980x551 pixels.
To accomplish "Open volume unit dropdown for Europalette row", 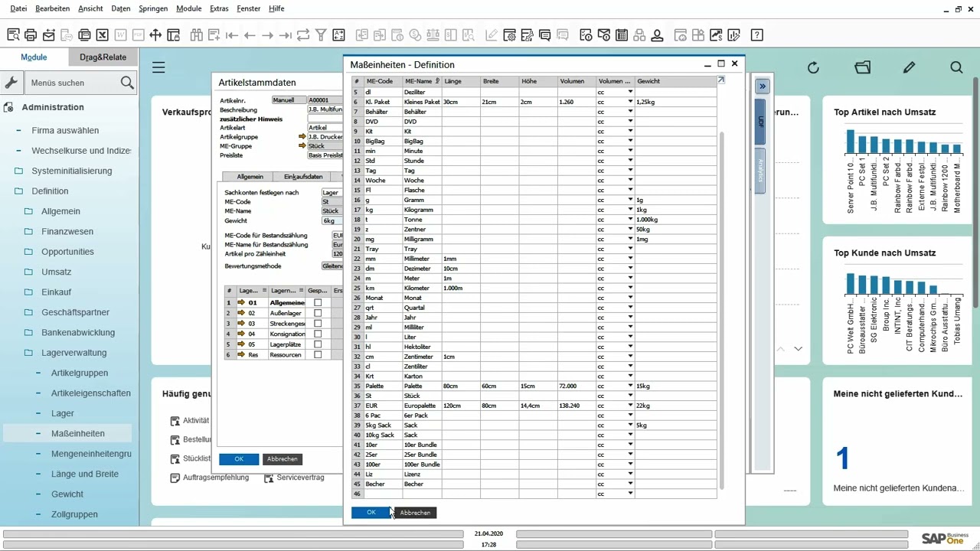I will click(x=631, y=406).
